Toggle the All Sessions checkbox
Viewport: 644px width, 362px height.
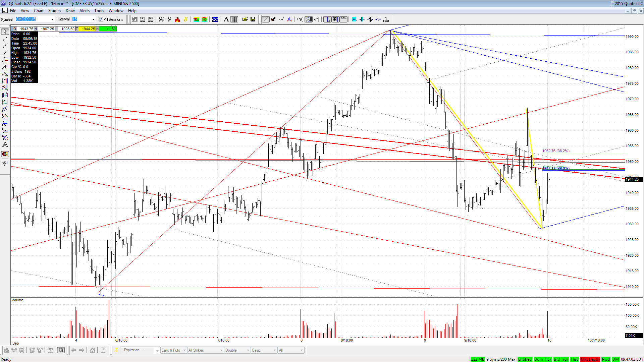point(101,19)
